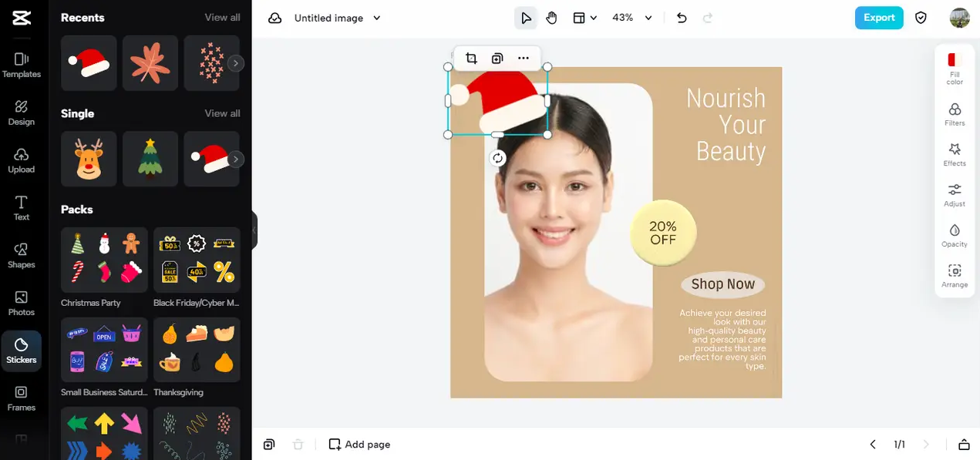Select the Shop Now button on canvas
This screenshot has height=460, width=980.
pyautogui.click(x=723, y=284)
